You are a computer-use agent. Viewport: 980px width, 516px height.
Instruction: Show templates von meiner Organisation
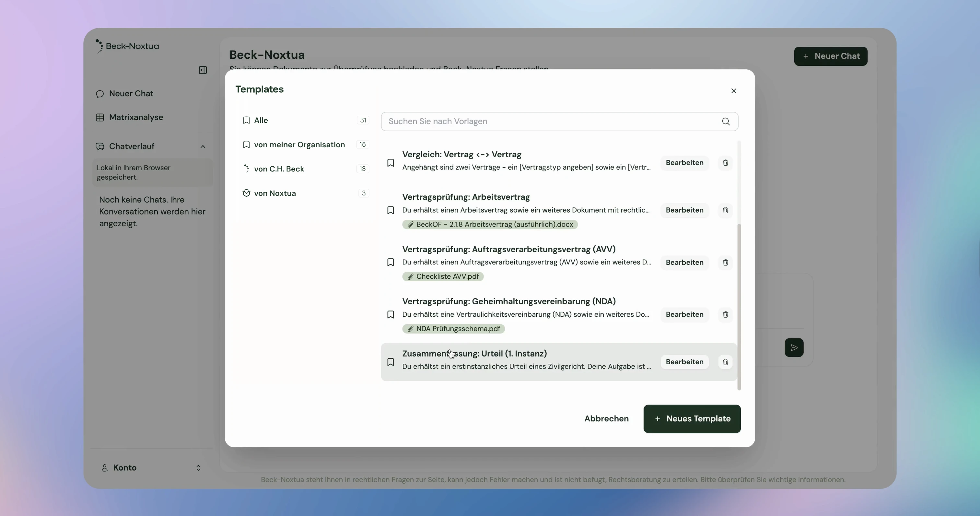tap(299, 145)
